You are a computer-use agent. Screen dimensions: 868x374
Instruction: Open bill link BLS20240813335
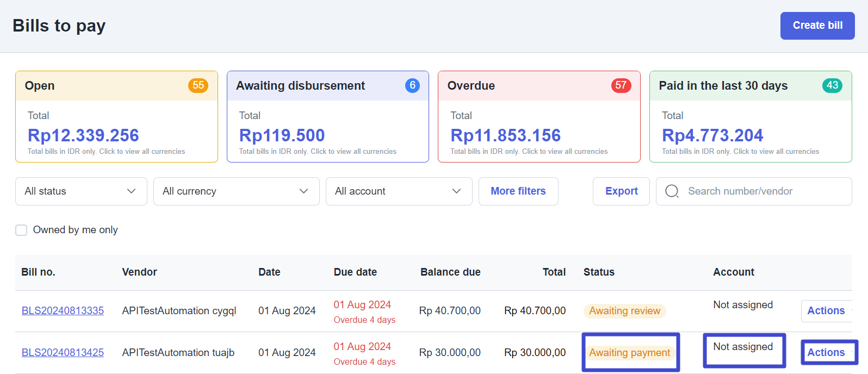(x=63, y=311)
